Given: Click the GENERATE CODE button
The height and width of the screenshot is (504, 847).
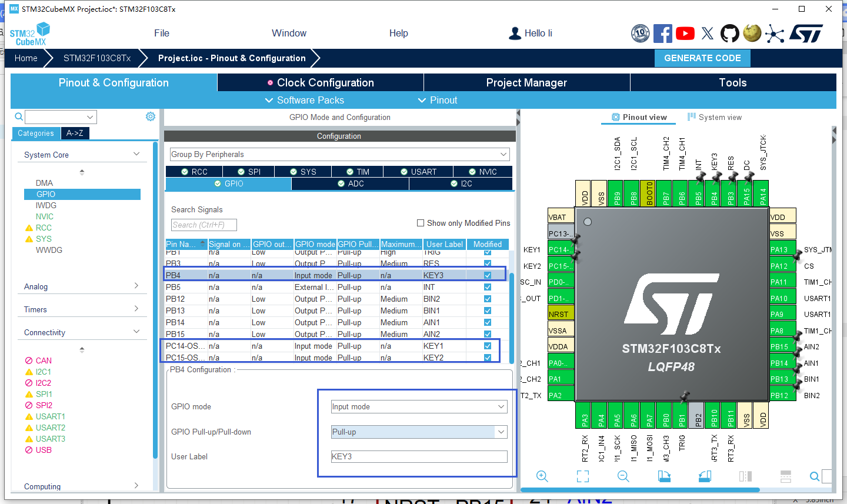Looking at the screenshot, I should [702, 58].
